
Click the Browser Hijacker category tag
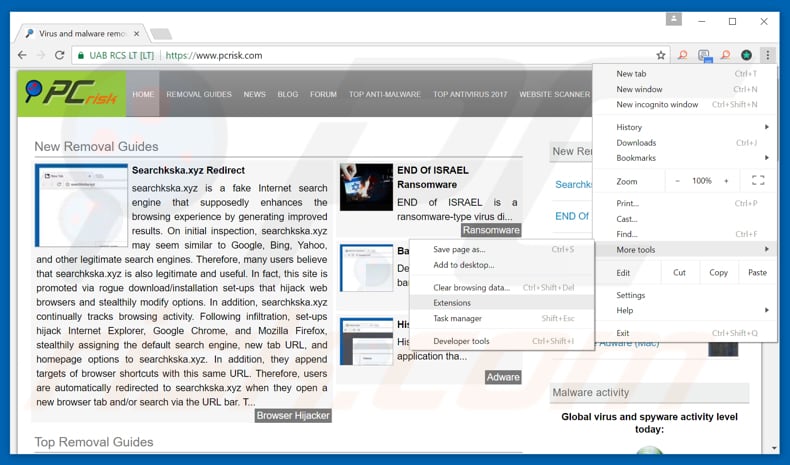(x=293, y=416)
